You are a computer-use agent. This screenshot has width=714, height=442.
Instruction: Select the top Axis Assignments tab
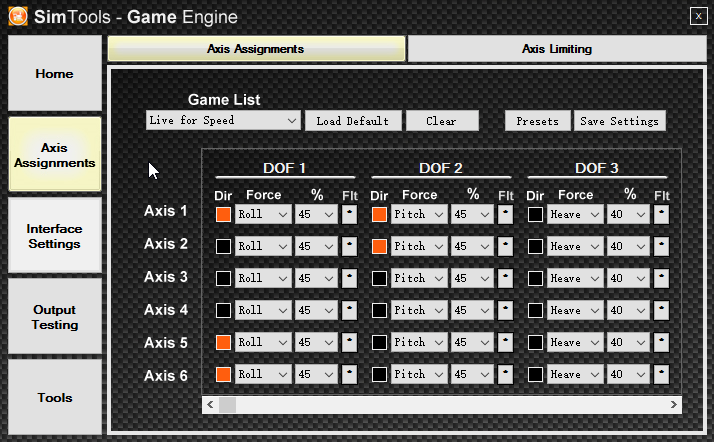[x=256, y=49]
